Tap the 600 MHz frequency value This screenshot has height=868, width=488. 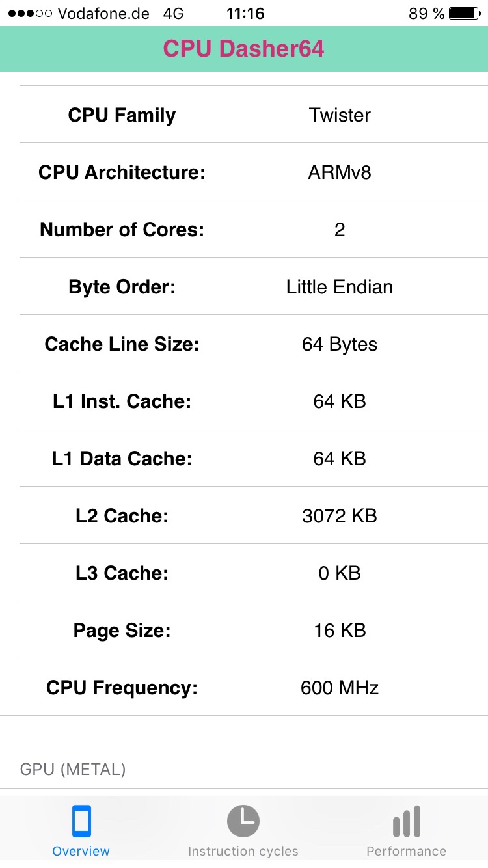coord(340,688)
